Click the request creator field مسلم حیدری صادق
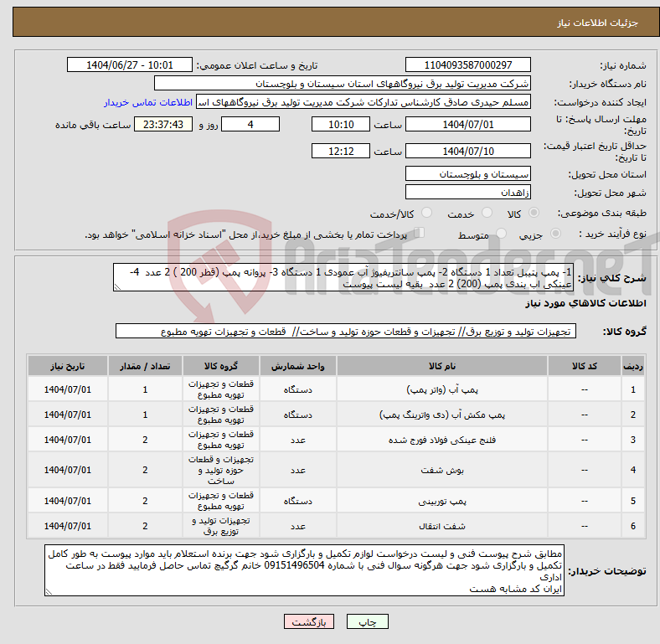This screenshot has width=660, height=644. (364, 102)
